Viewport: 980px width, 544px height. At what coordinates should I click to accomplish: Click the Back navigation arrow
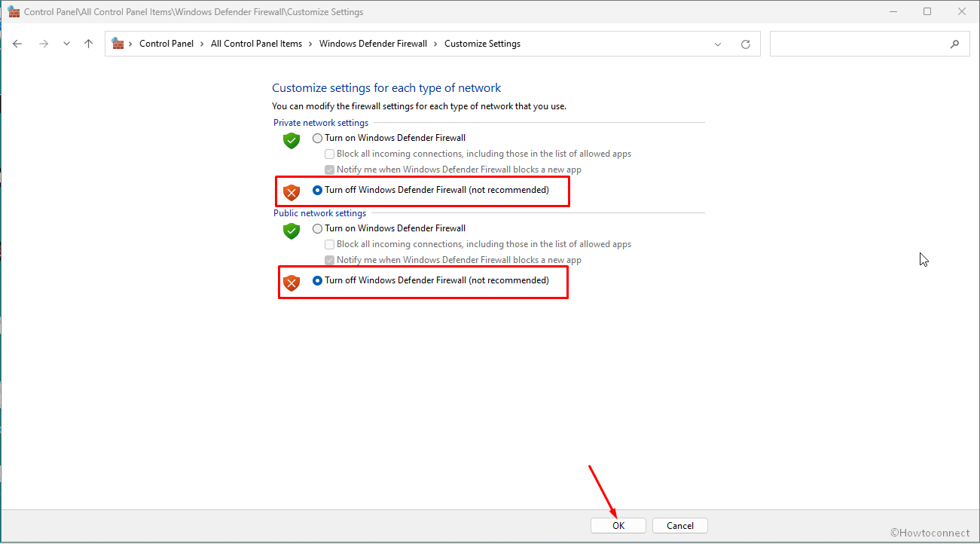pyautogui.click(x=17, y=44)
